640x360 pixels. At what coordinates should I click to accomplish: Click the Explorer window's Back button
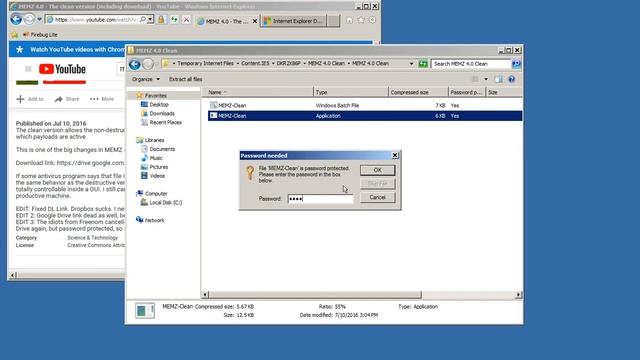[x=135, y=64]
